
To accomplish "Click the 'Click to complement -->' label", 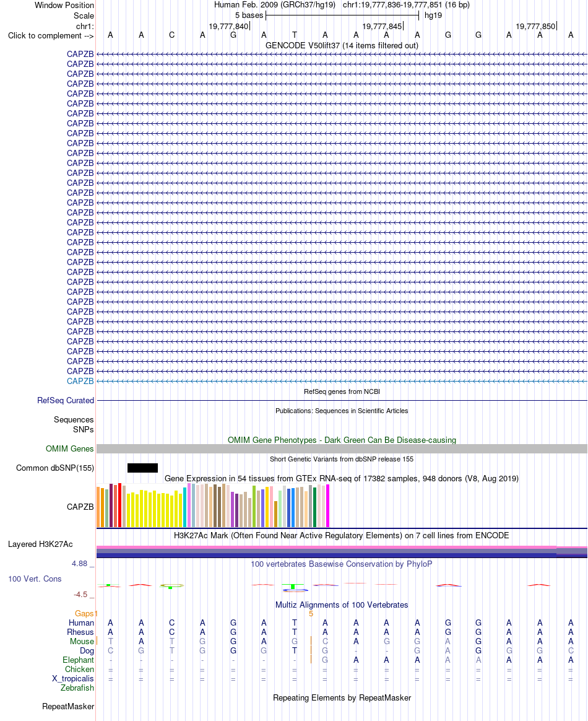I will [51, 36].
